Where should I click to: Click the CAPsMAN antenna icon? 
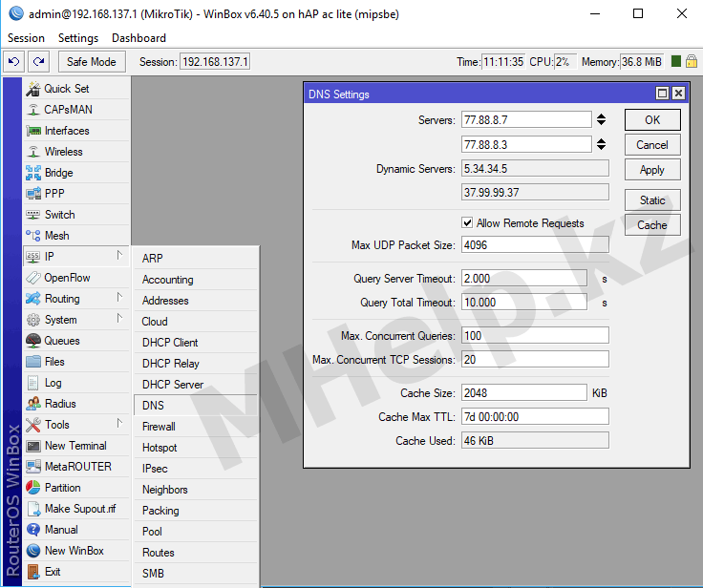point(33,110)
